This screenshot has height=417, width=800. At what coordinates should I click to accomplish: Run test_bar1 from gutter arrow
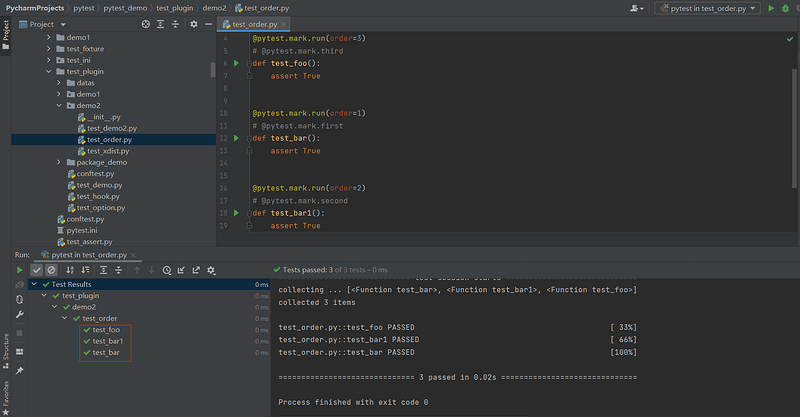236,213
